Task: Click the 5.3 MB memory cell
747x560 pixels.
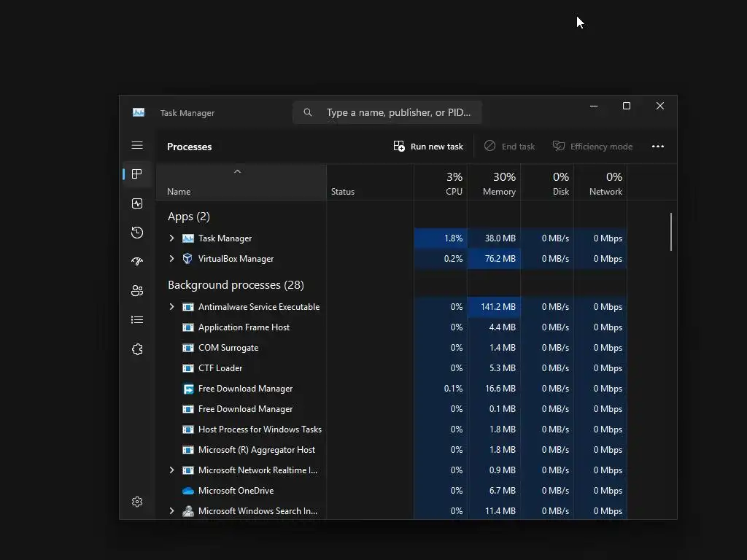Action: tap(494, 368)
